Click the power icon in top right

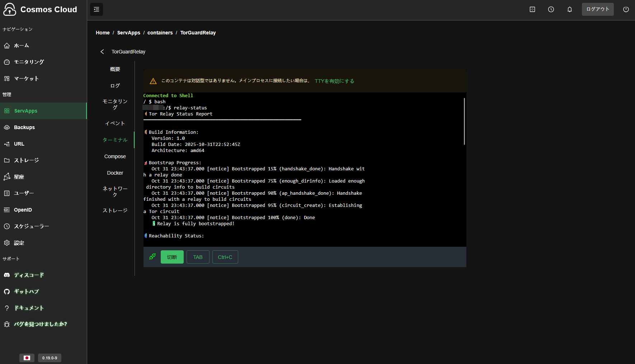point(626,9)
